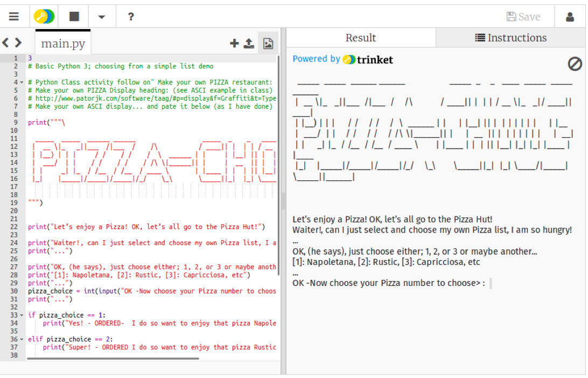
Task: Go to next file tab arrow
Action: 18,43
